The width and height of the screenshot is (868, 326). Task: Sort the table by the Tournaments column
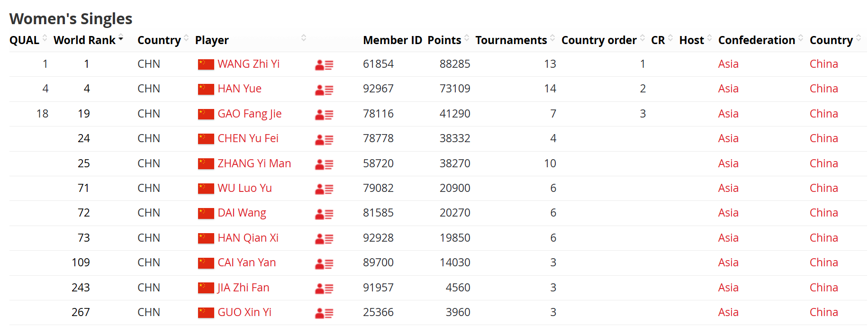pyautogui.click(x=515, y=40)
